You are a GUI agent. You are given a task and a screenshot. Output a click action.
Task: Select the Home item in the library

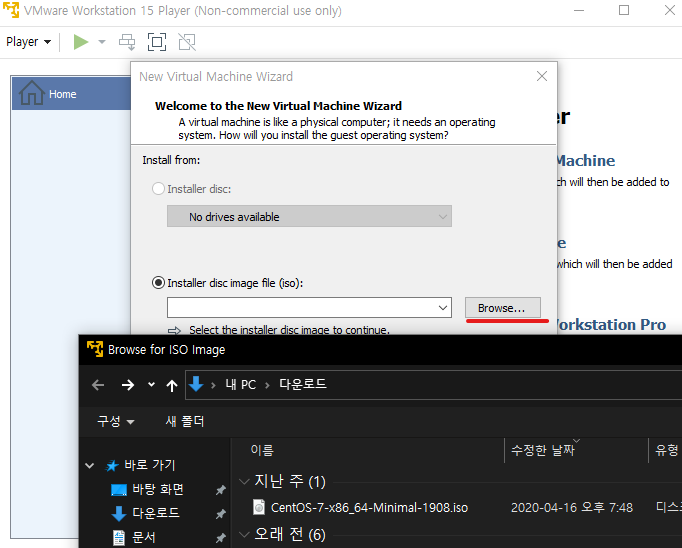tap(71, 94)
